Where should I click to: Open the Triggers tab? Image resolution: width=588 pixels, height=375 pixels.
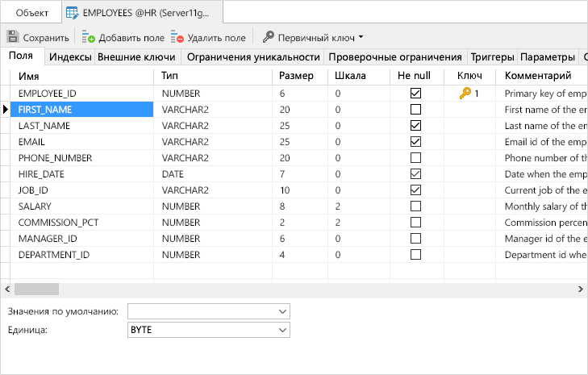(x=490, y=57)
